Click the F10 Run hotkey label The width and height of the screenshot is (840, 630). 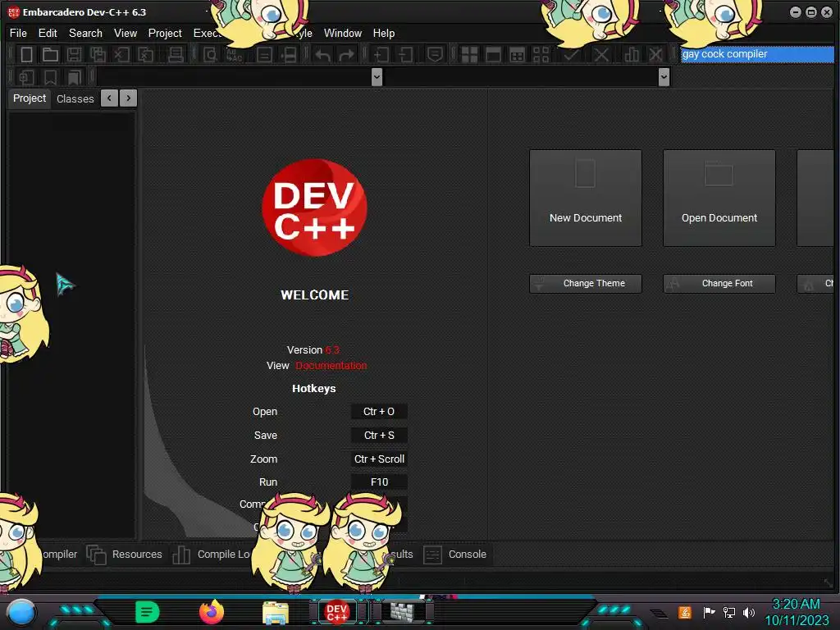pos(379,482)
